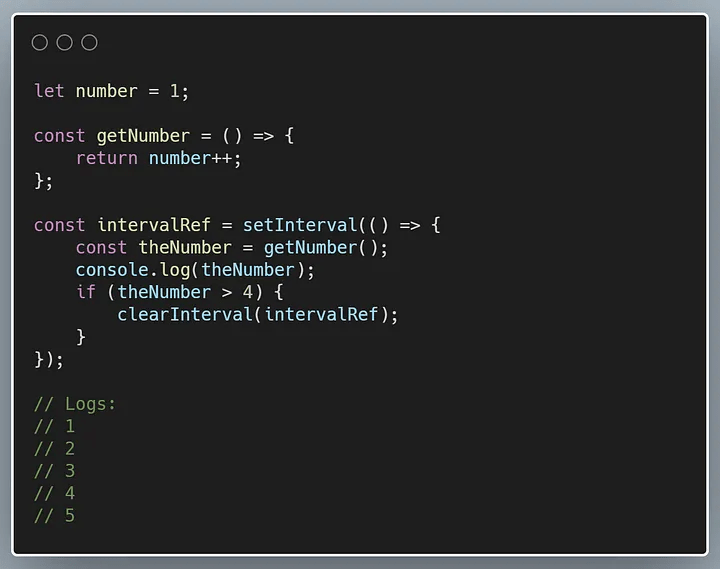Click the 'const theNumber = getNumber();' line
The height and width of the screenshot is (569, 720).
(232, 248)
